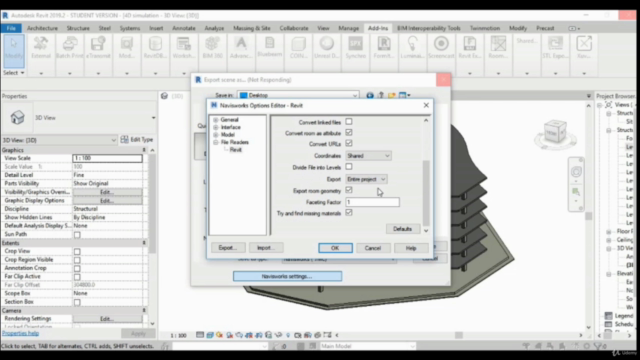Uncheck Convert URLs option
640x360 pixels.
click(349, 143)
